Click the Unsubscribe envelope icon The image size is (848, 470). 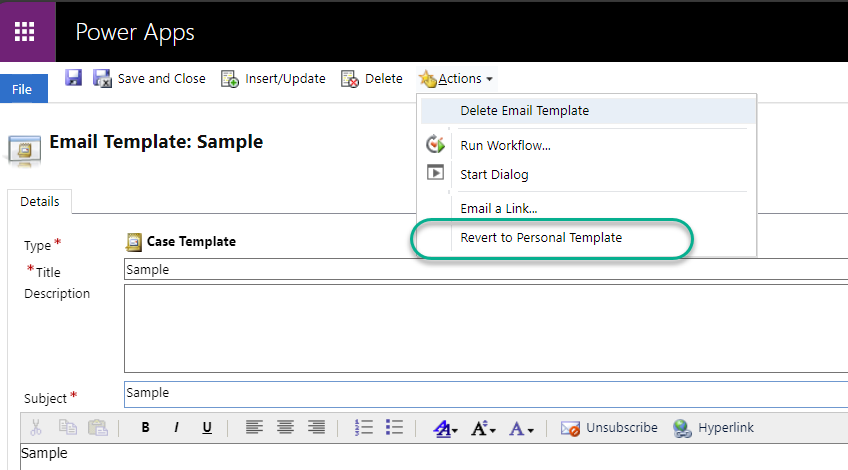(x=570, y=428)
